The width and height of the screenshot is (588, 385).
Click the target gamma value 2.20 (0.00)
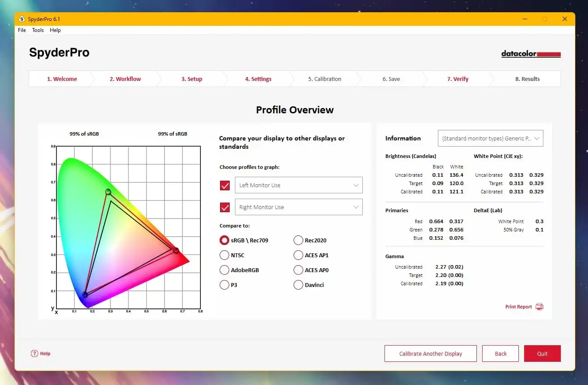(x=449, y=275)
